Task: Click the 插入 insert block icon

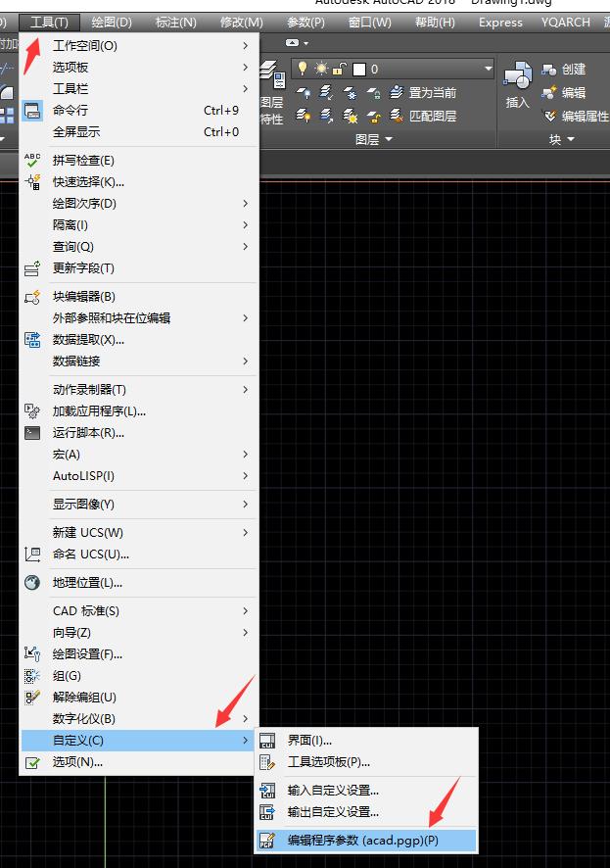Action: coord(518,76)
